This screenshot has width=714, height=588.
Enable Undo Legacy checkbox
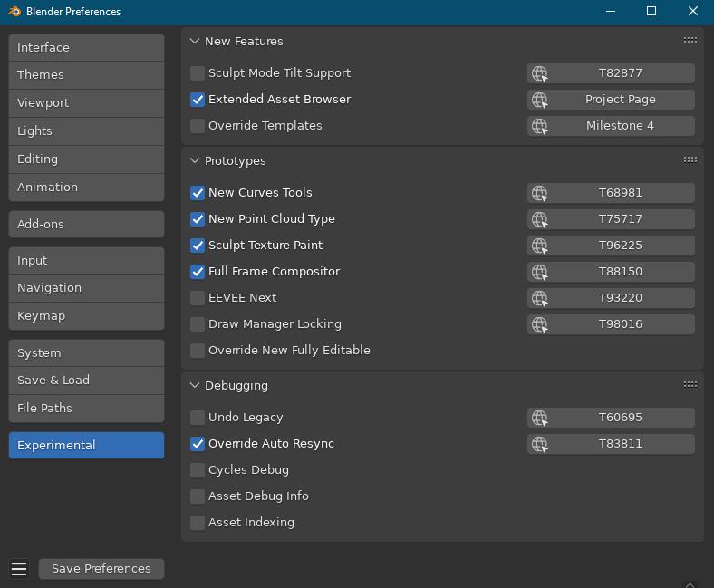click(x=198, y=418)
